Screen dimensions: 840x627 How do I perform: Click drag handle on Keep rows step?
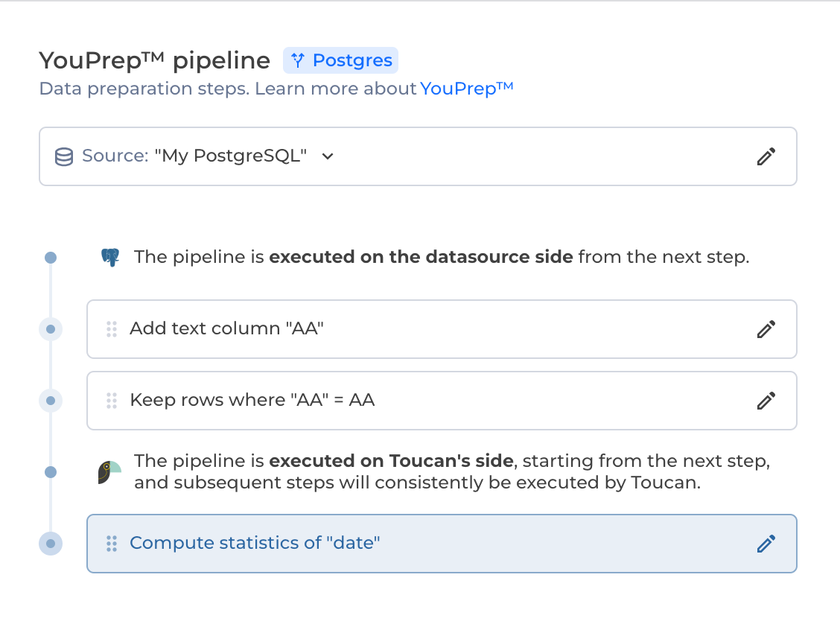pos(112,401)
